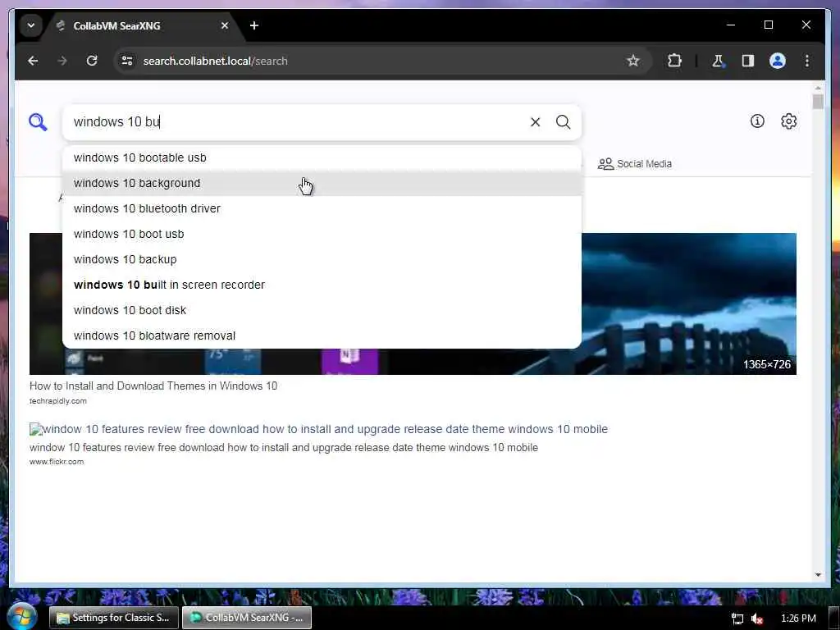Screen dimensions: 840x630
Task: Open the preferences gear icon
Action: pos(788,121)
